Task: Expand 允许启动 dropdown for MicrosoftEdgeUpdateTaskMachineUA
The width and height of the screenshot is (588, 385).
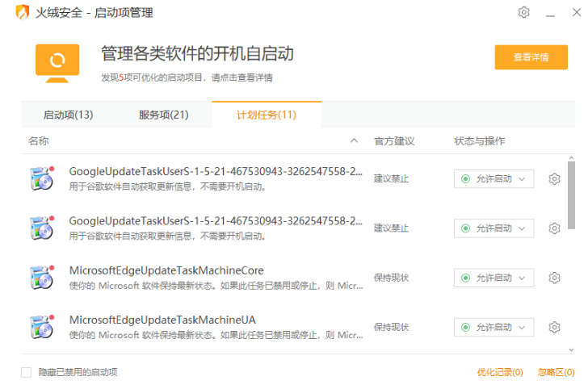Action: (493, 327)
